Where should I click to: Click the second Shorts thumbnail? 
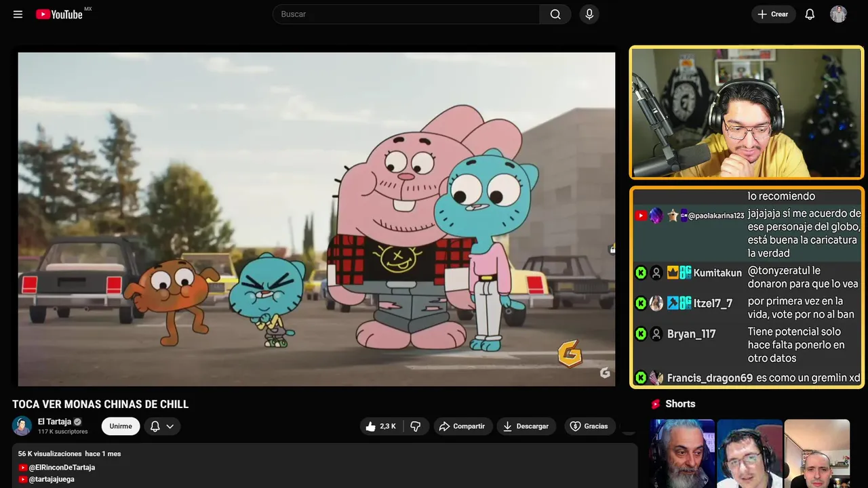pos(749,453)
